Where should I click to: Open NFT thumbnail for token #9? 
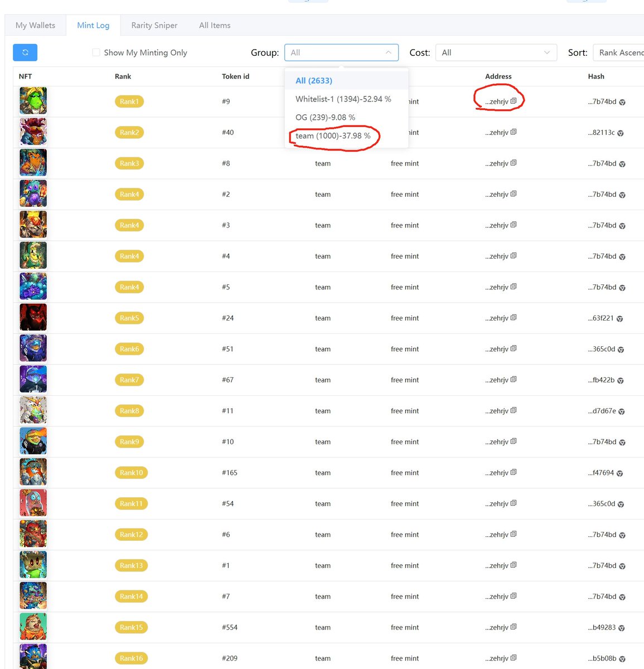[33, 101]
